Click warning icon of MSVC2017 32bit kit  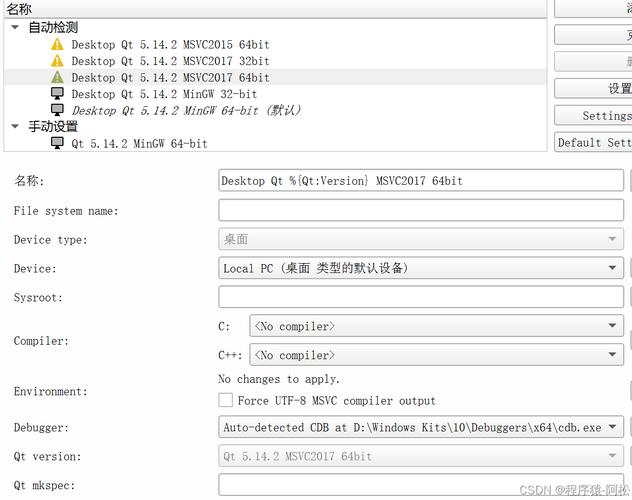57,60
